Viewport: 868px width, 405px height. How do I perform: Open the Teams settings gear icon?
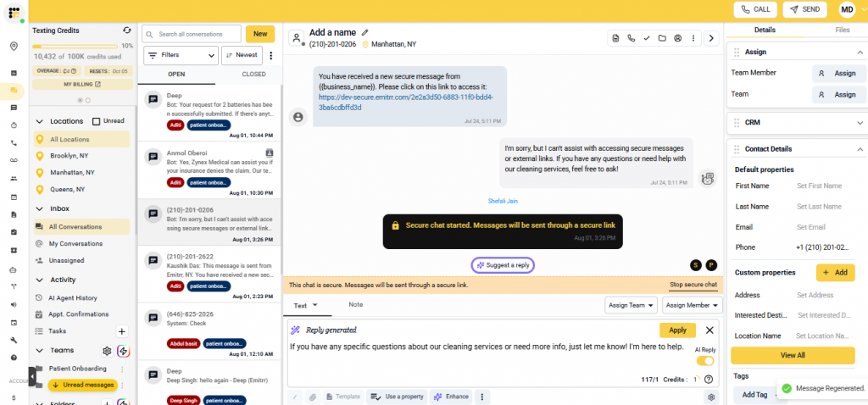107,351
